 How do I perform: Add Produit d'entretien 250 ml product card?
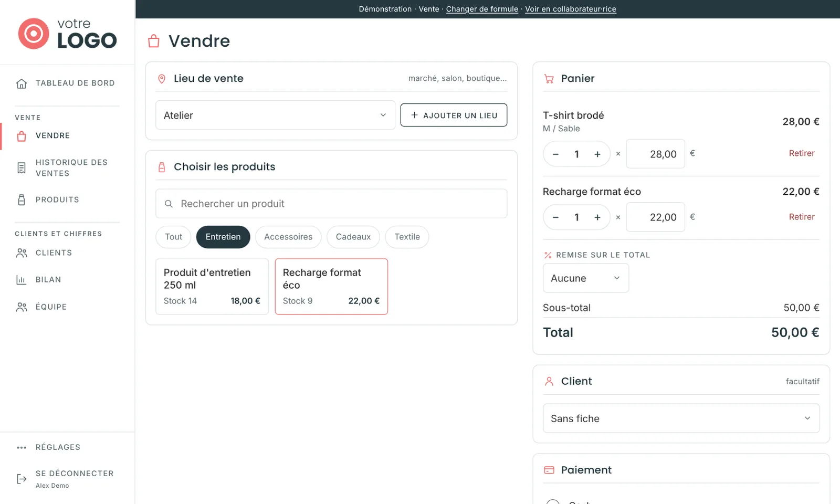point(212,287)
